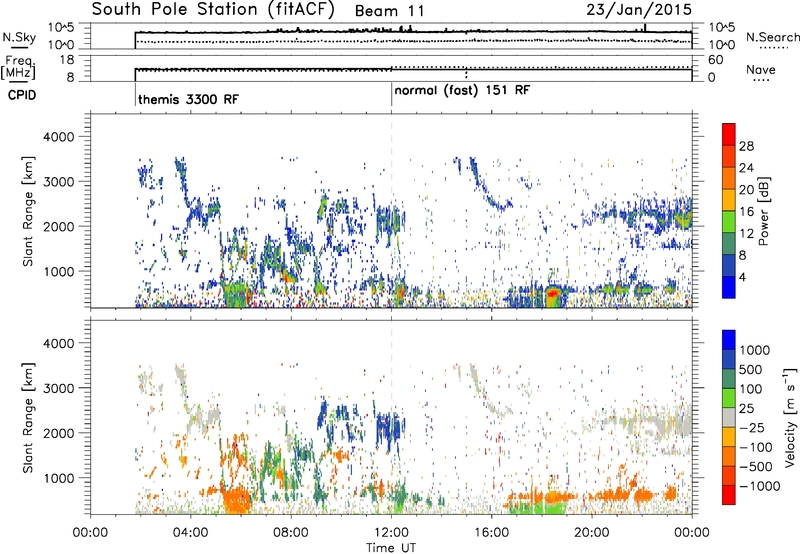Click the '60' Nave axis tick
This screenshot has height=554, width=800.
point(715,60)
